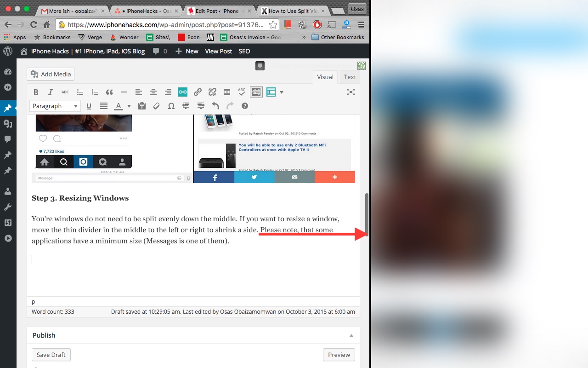Toggle bold formatting in the editor toolbar
Screen dimensions: 588x368
36,92
